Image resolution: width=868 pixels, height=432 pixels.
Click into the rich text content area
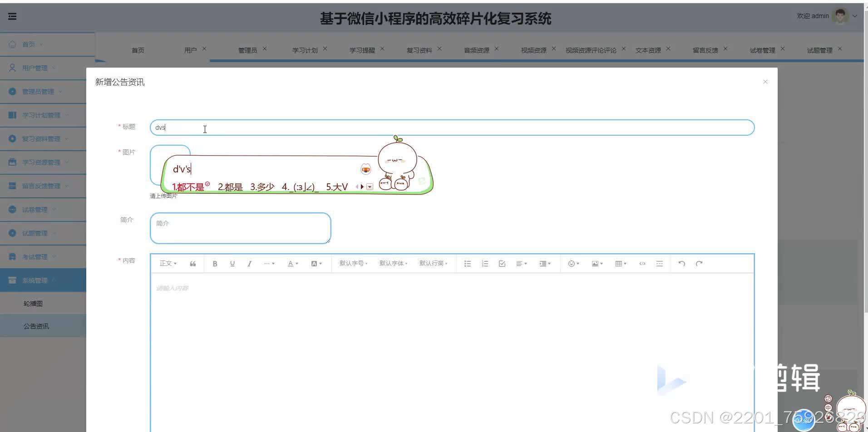(x=452, y=352)
